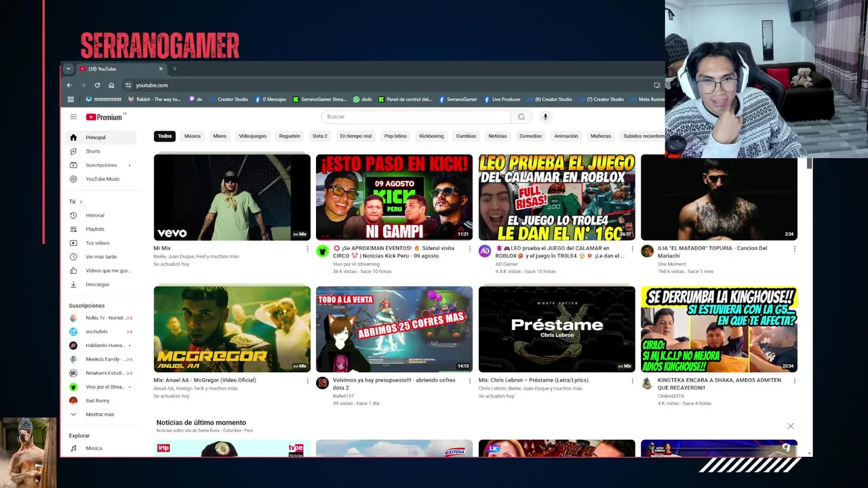Open Tus videos in sidebar
This screenshot has width=868, height=488.
coord(100,243)
